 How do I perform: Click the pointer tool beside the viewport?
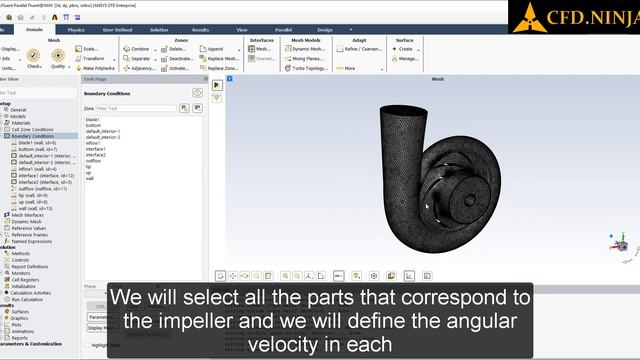217,85
